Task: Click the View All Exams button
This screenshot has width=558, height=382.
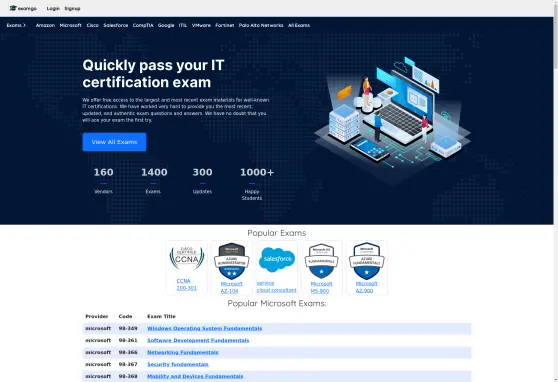Action: 114,142
